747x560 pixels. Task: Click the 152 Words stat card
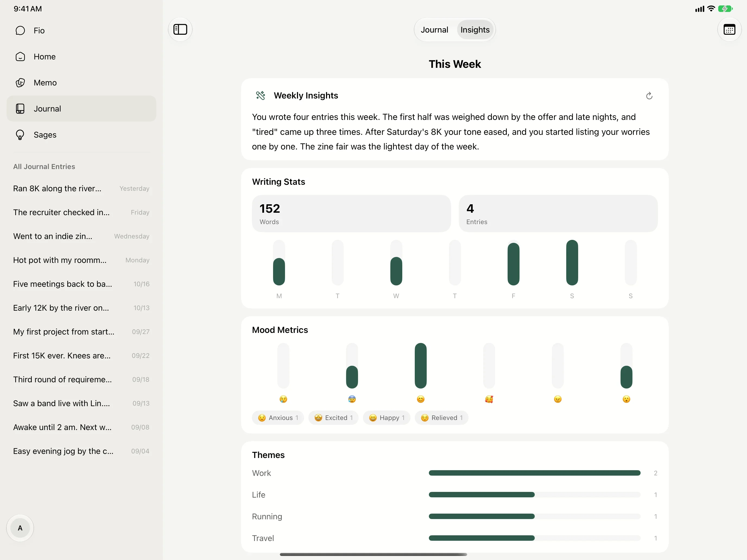point(351,213)
